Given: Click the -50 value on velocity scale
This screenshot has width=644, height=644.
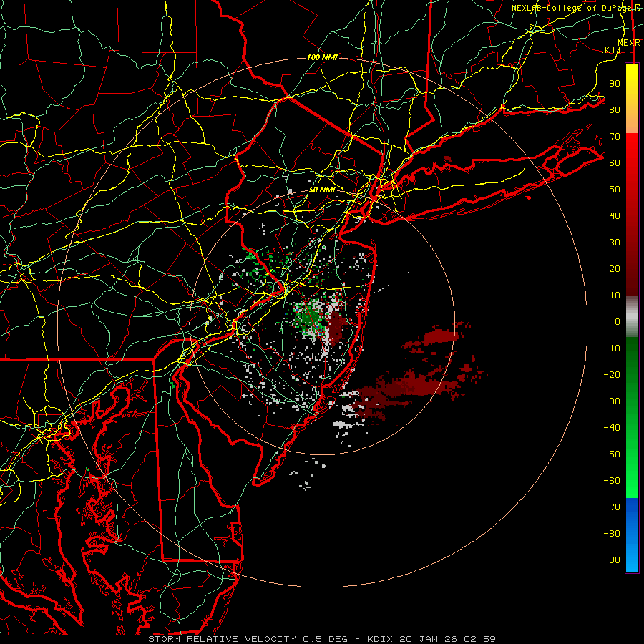Looking at the screenshot, I should click(612, 454).
